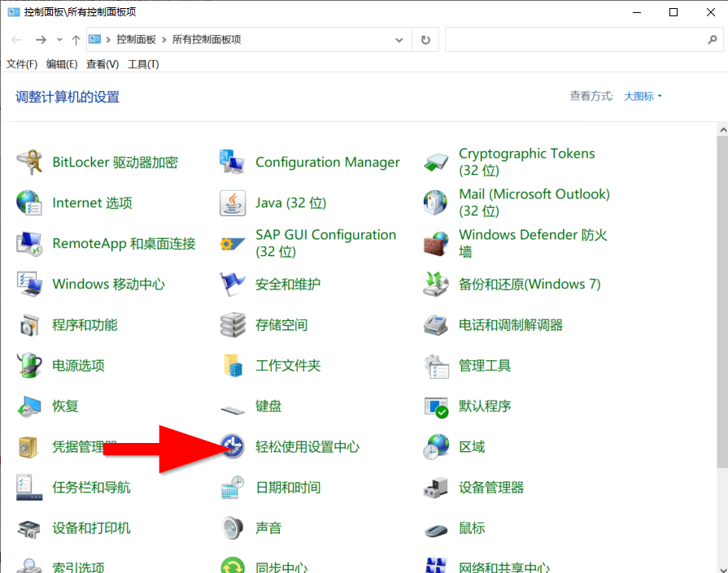The height and width of the screenshot is (573, 728).
Task: Open the 设备管理器 icon
Action: 435,487
